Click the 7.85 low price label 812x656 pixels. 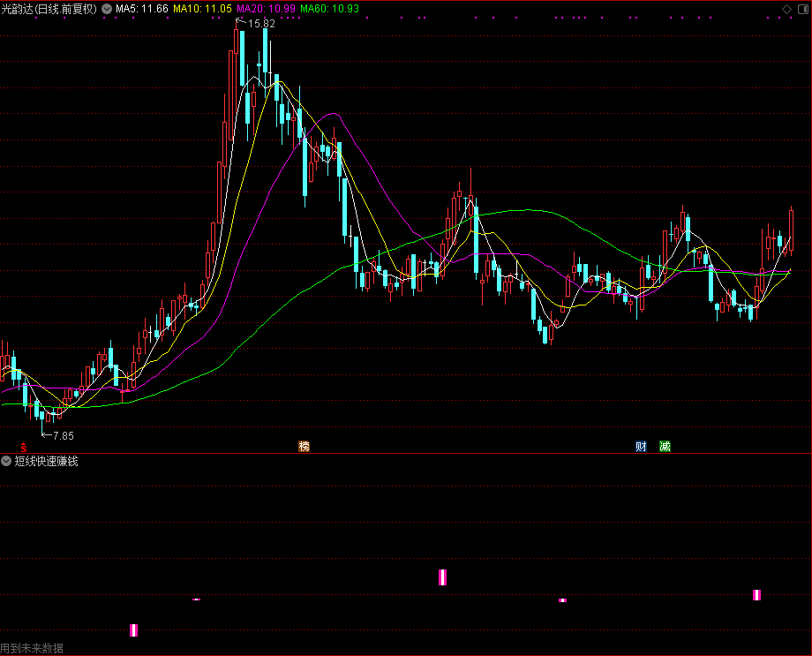click(x=63, y=436)
